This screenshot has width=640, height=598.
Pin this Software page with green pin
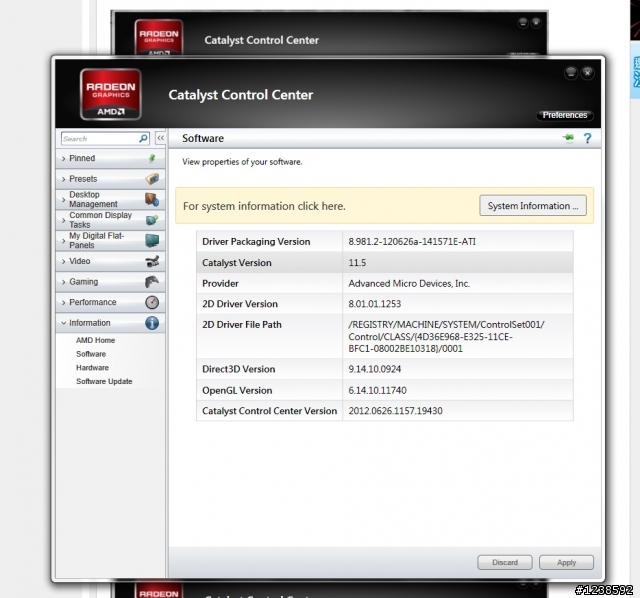click(x=568, y=138)
